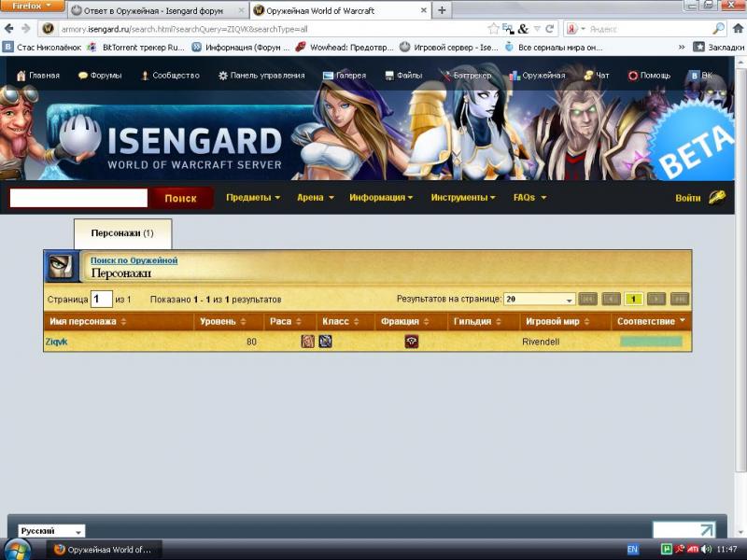Open Главная in the top navigation

click(x=38, y=76)
